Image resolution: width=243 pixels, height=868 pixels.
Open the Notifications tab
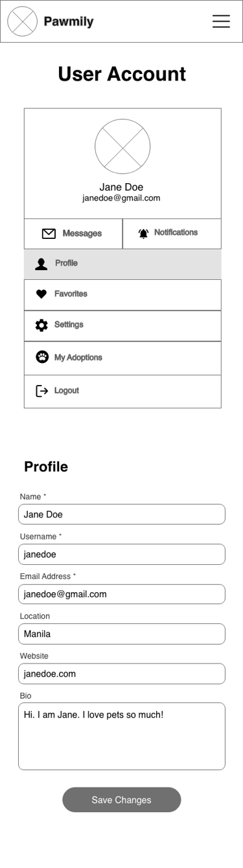click(x=172, y=234)
